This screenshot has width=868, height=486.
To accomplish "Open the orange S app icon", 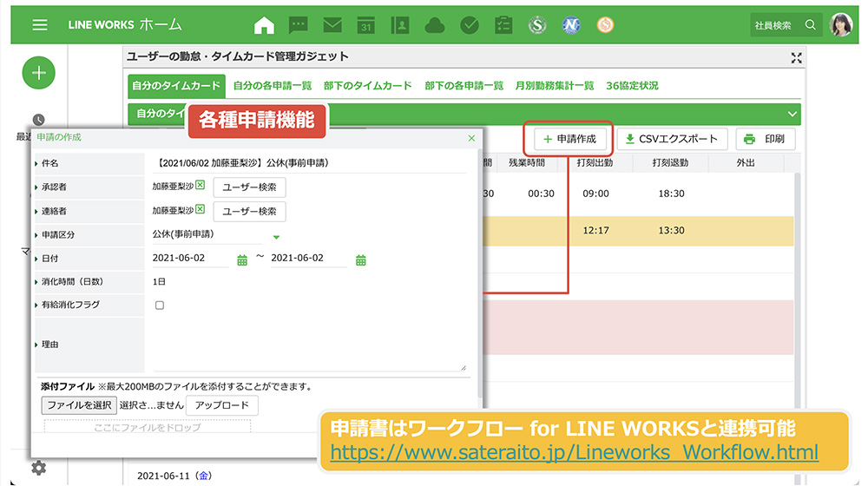I will coord(605,25).
